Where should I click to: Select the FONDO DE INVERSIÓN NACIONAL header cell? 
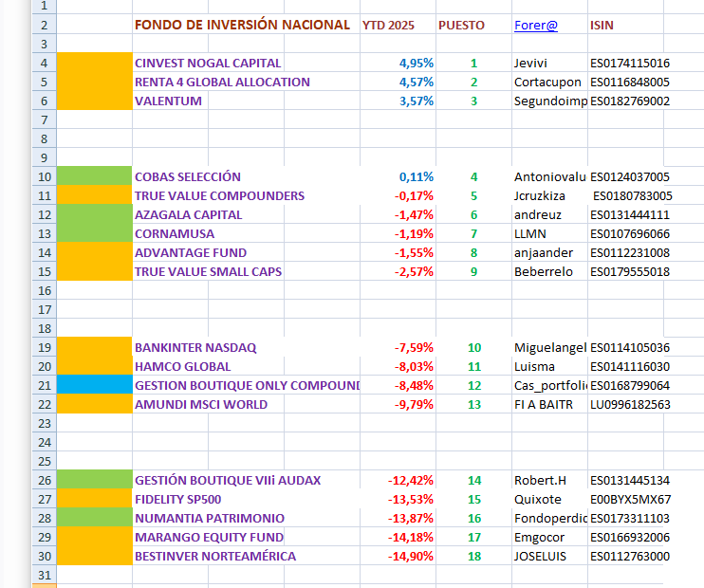pos(243,25)
